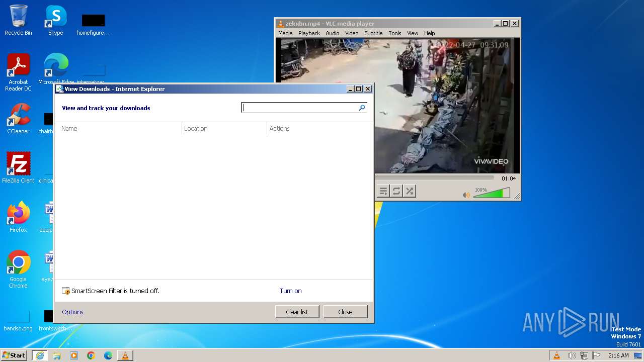The width and height of the screenshot is (644, 362).
Task: Open the VLC Tools menu
Action: 395,33
